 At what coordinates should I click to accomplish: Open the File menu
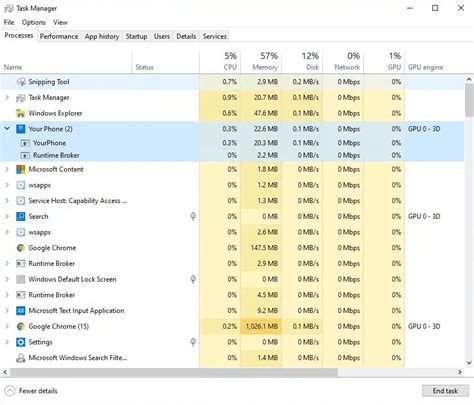(9, 22)
